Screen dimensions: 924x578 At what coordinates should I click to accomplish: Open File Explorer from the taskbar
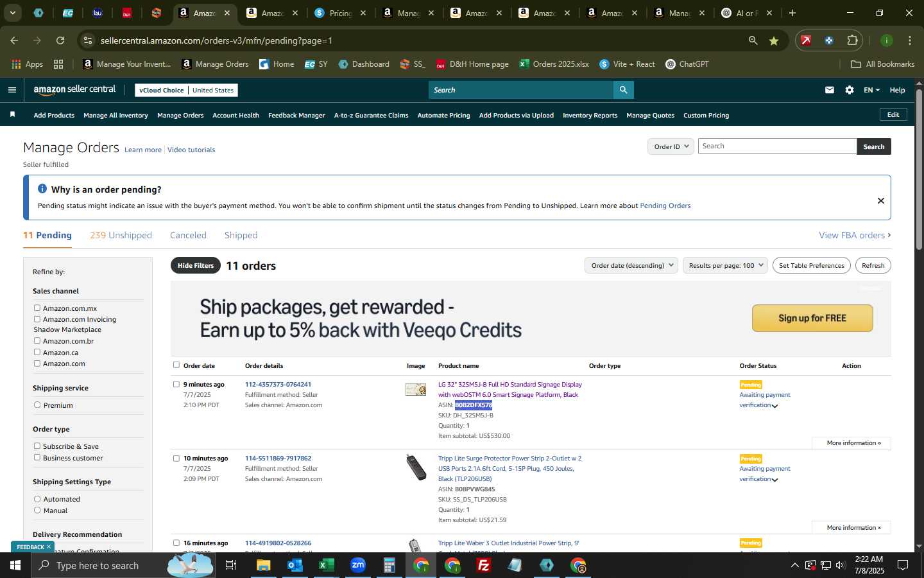click(264, 565)
